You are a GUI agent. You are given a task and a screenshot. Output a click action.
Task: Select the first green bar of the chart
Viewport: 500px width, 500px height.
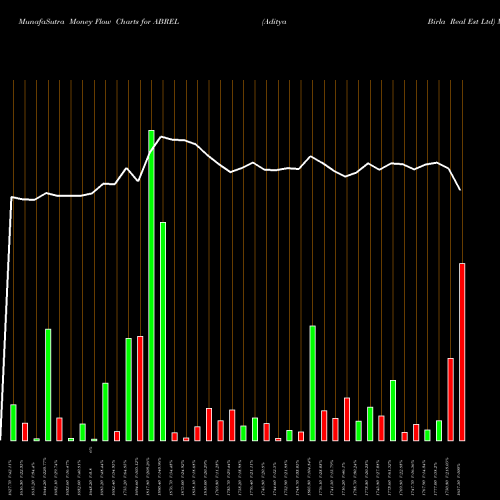click(13, 422)
